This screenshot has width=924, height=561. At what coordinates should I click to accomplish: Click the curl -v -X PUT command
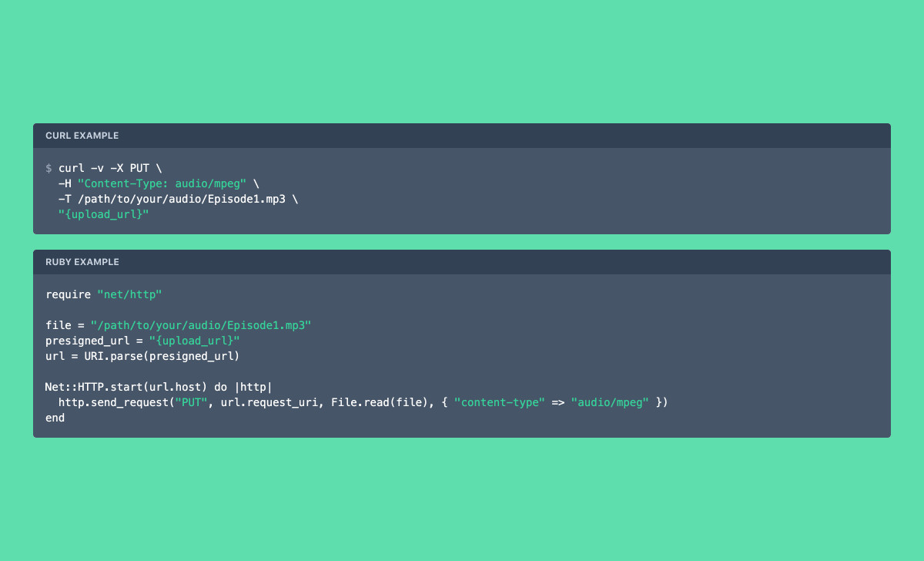110,168
